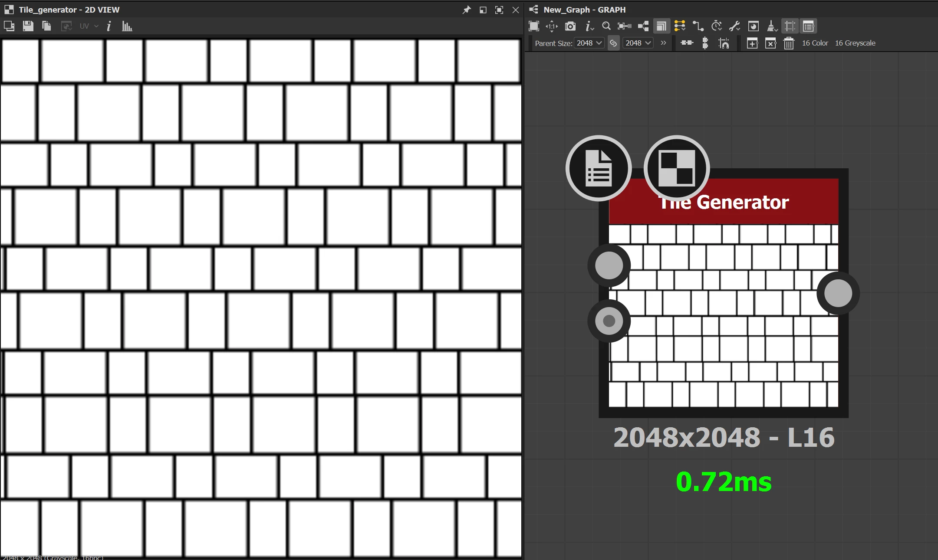Toggle the parent size link lock

613,43
